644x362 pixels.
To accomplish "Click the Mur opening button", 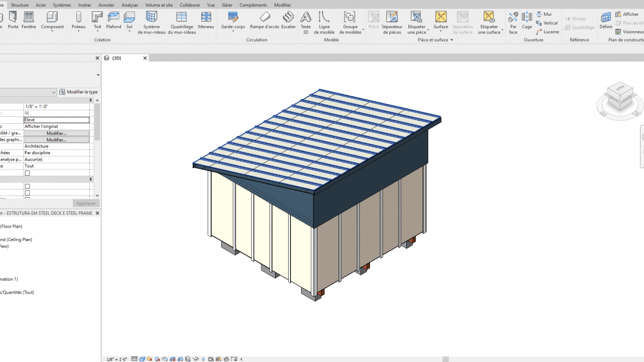I will tap(544, 14).
